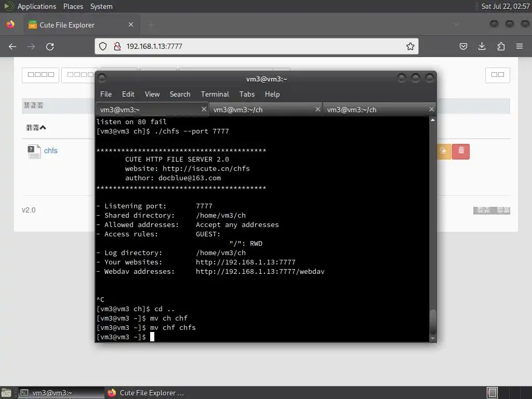Open the System menu
Image resolution: width=532 pixels, height=399 pixels.
(101, 6)
